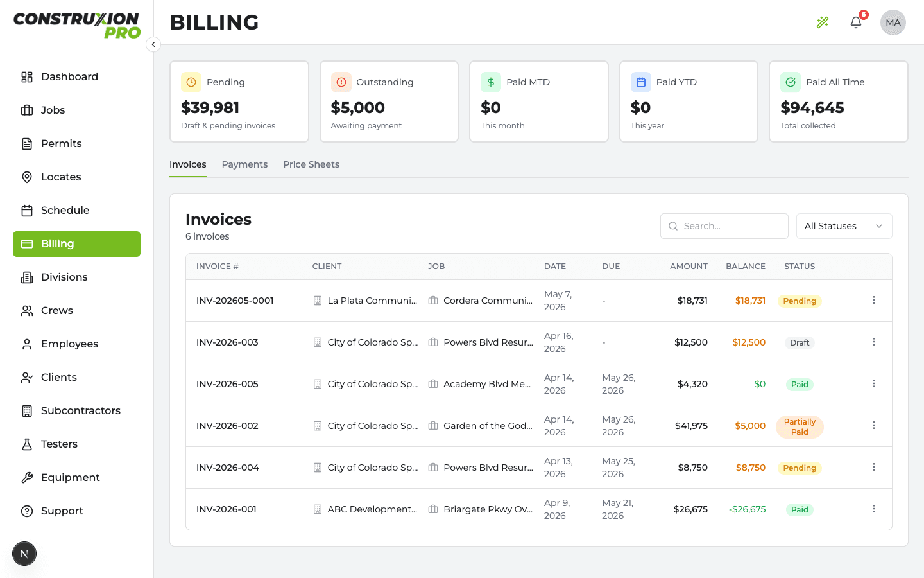This screenshot has height=578, width=924.
Task: Open Jobs from the sidebar
Action: [x=76, y=110]
